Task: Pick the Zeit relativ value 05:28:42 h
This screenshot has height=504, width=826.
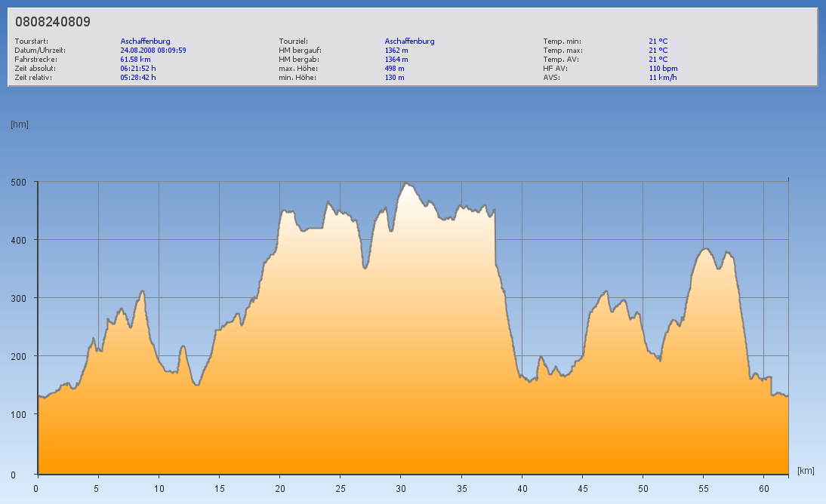Action: (x=138, y=77)
